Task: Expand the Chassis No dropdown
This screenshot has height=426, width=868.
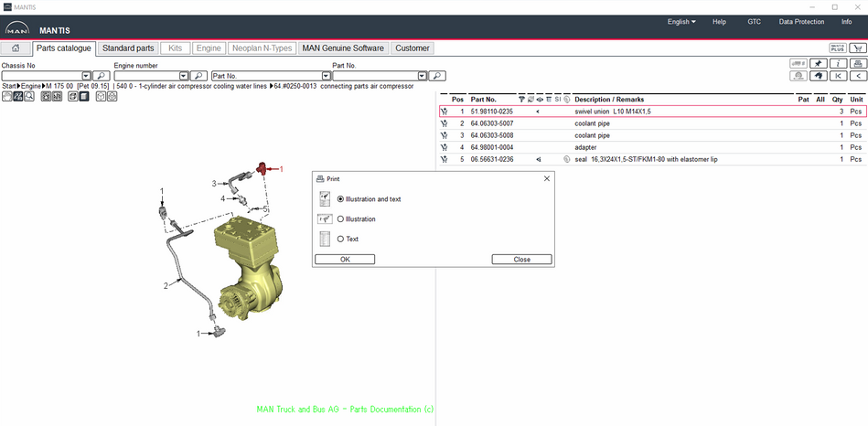Action: click(x=87, y=76)
